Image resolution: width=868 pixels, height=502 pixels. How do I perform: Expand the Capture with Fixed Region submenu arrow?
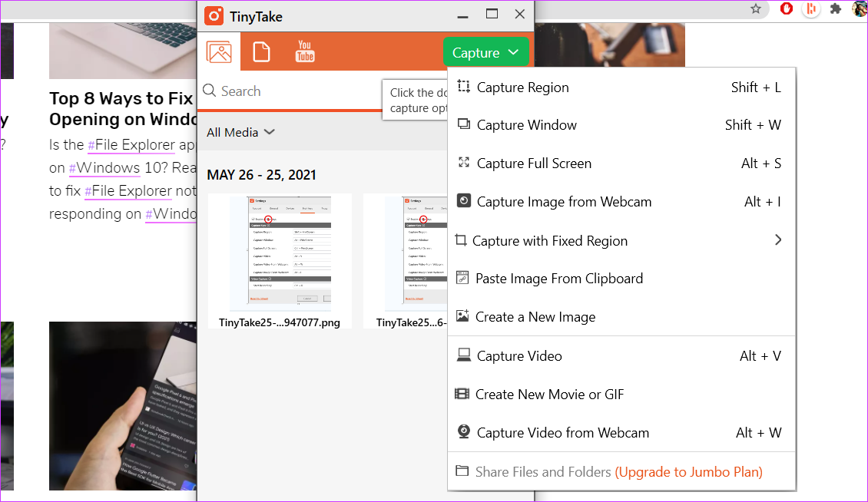tap(778, 239)
